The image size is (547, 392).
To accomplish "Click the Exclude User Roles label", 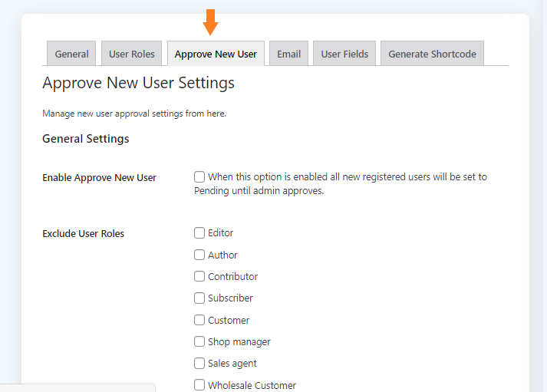I will point(83,233).
